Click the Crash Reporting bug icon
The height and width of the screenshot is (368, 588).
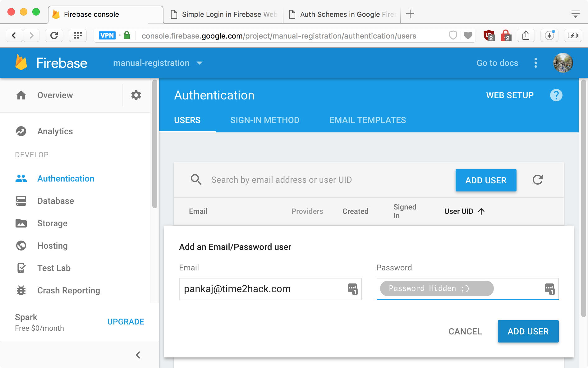tap(21, 290)
